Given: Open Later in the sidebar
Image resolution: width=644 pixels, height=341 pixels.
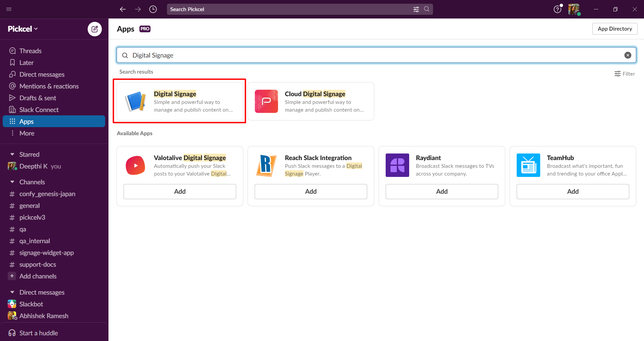Looking at the screenshot, I should tap(54, 63).
